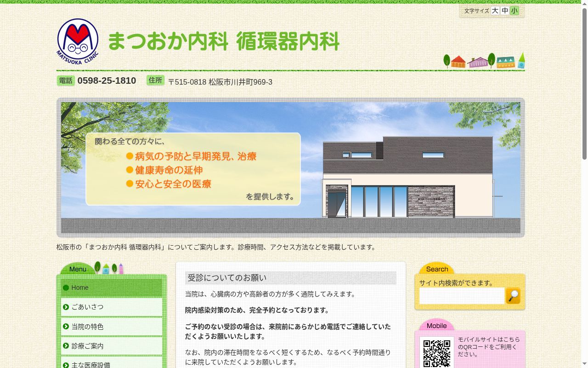Open the mobile site QR code
Image resolution: width=588 pixels, height=368 pixels.
[436, 353]
